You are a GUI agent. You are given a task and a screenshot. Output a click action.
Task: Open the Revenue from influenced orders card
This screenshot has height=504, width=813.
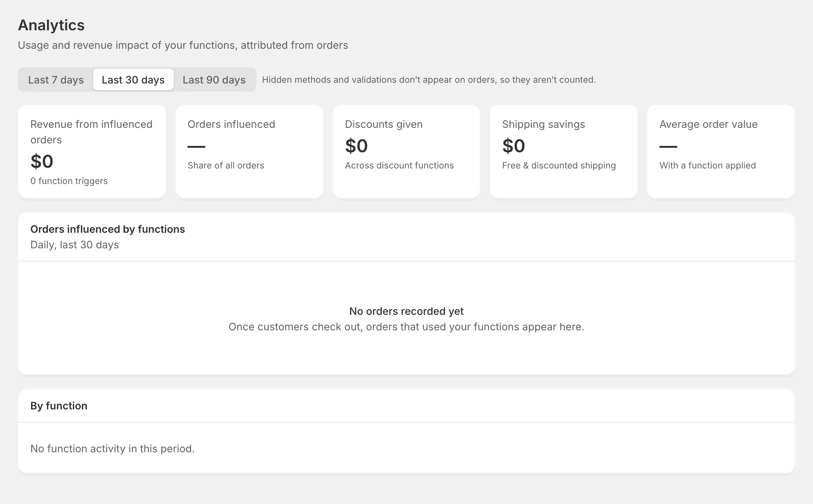pos(92,151)
